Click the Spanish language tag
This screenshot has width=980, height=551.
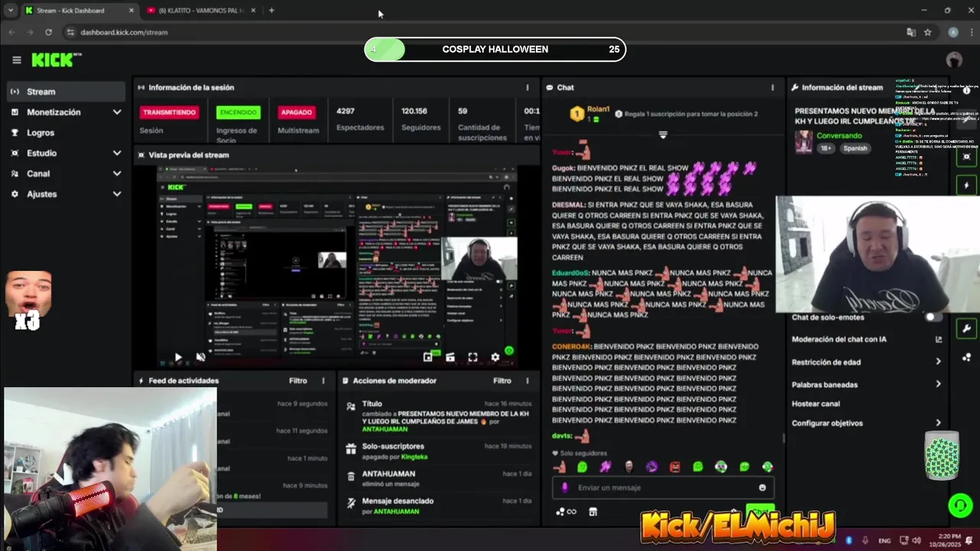(x=854, y=148)
